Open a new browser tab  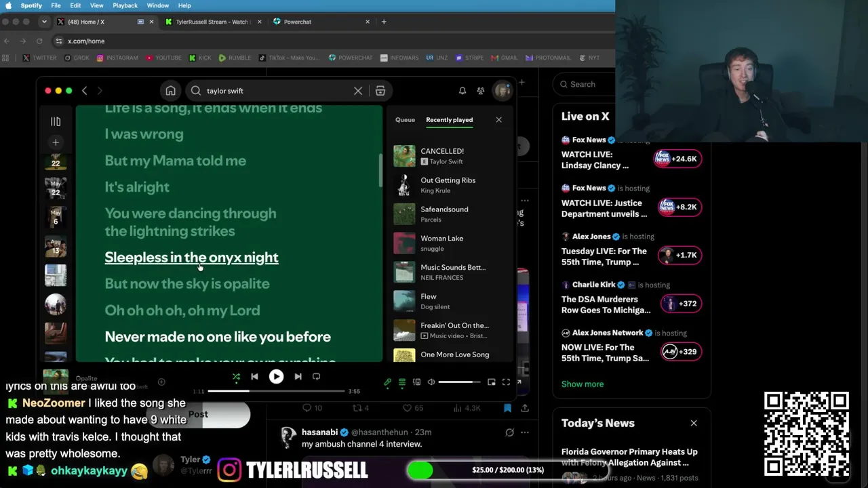tap(384, 22)
